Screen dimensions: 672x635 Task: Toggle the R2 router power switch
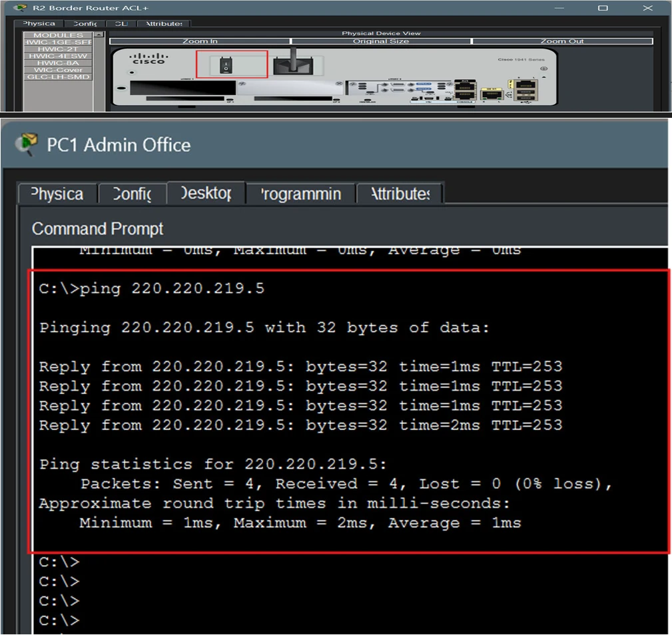point(226,66)
